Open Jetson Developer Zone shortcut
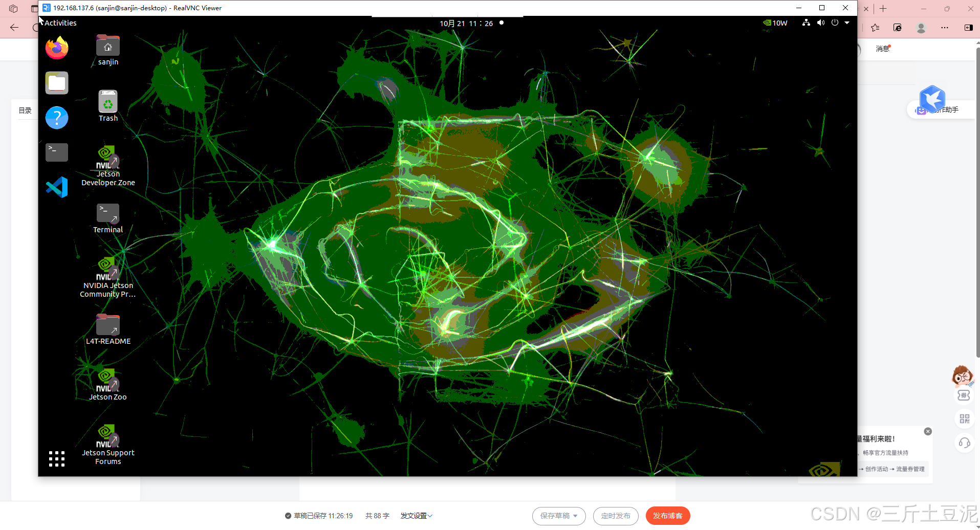 108,166
